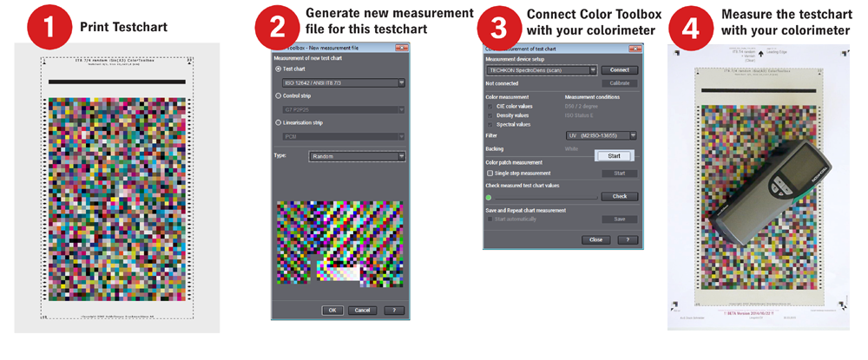The width and height of the screenshot is (868, 360).
Task: Click the red step 4 circle icon
Action: click(x=690, y=28)
